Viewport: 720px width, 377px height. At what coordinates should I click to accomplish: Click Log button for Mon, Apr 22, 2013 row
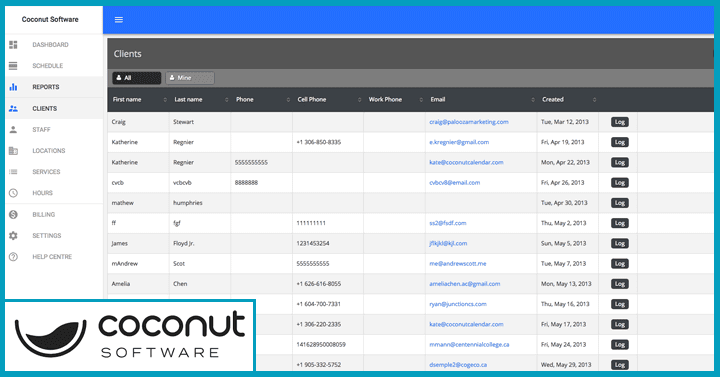[x=619, y=163]
